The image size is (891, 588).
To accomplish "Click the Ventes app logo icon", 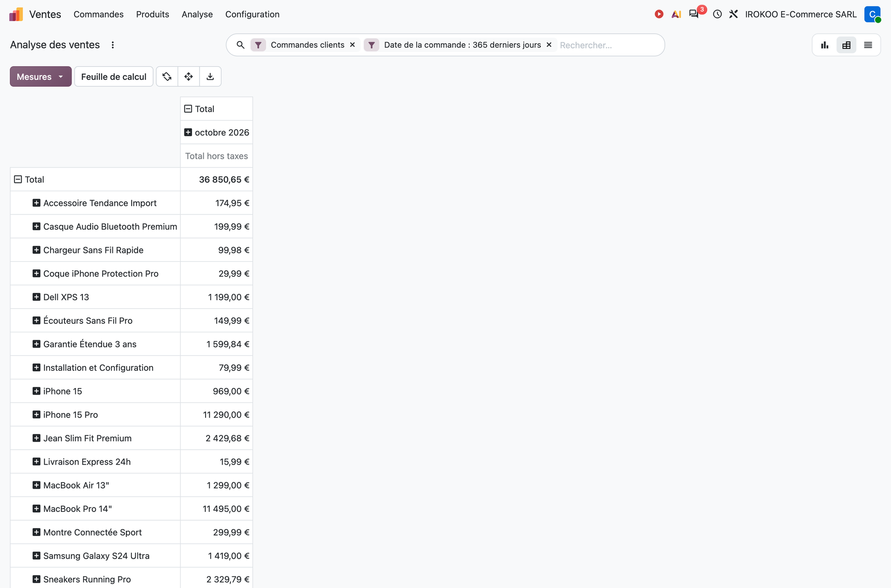I will [16, 14].
